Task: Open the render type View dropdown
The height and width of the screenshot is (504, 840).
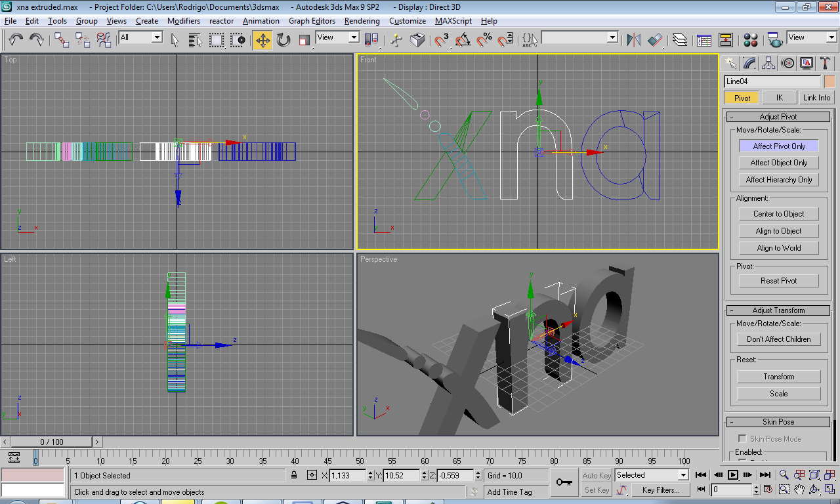Action: (x=812, y=37)
